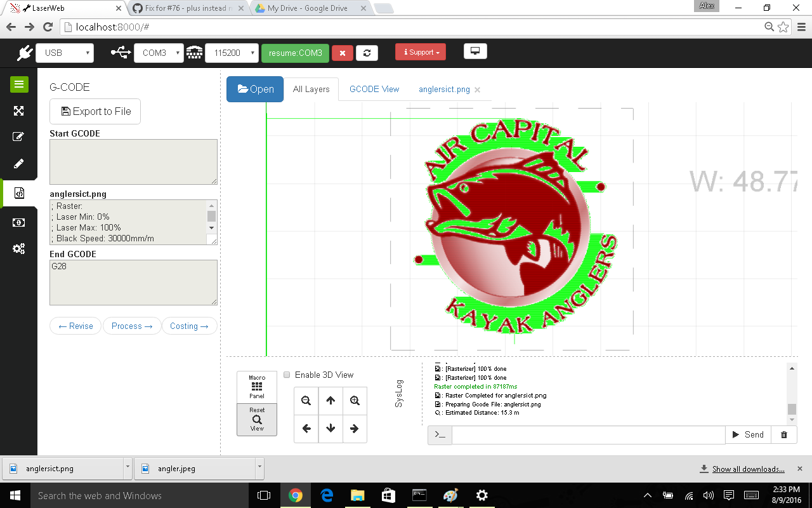Image resolution: width=812 pixels, height=508 pixels.
Task: Switch to GitHub Fix for #76 browser tab
Action: point(189,8)
